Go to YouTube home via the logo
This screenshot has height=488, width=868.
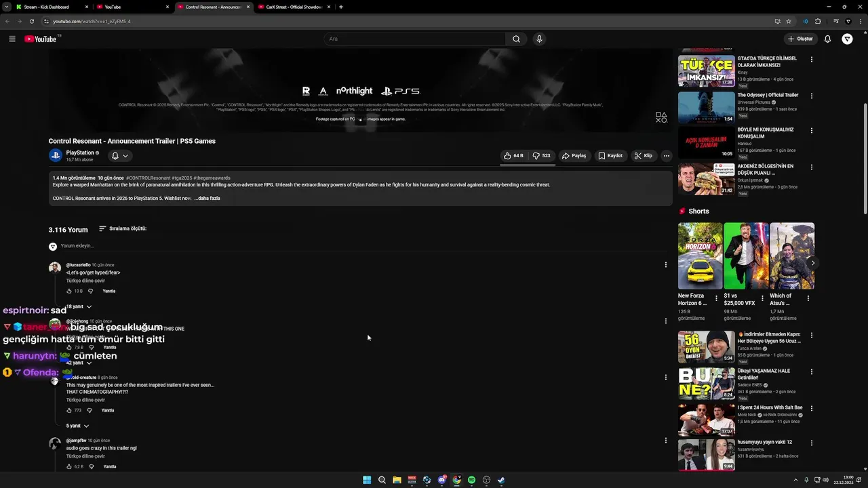(42, 39)
